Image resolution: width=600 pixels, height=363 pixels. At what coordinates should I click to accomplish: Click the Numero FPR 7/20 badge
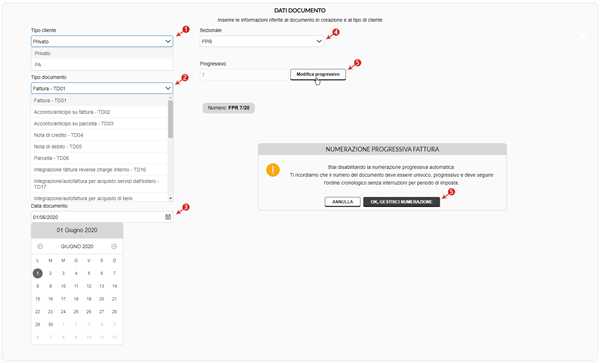click(x=228, y=108)
